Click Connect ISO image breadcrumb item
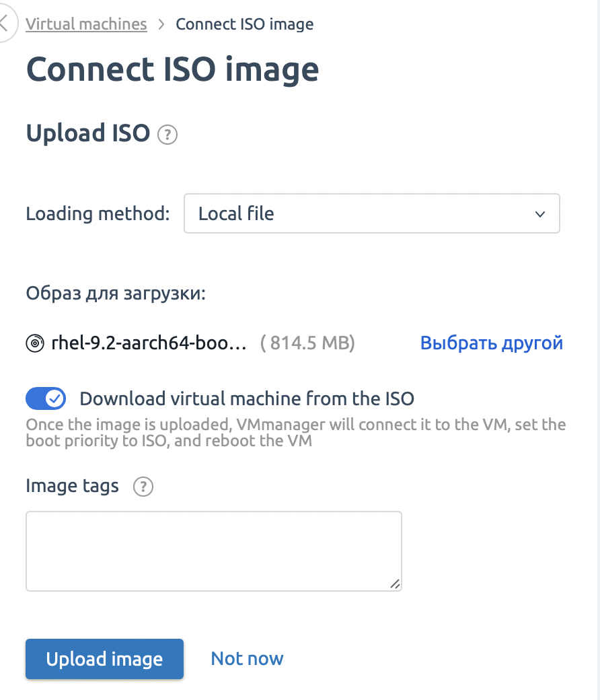Viewport: 600px width, 700px height. (x=244, y=24)
